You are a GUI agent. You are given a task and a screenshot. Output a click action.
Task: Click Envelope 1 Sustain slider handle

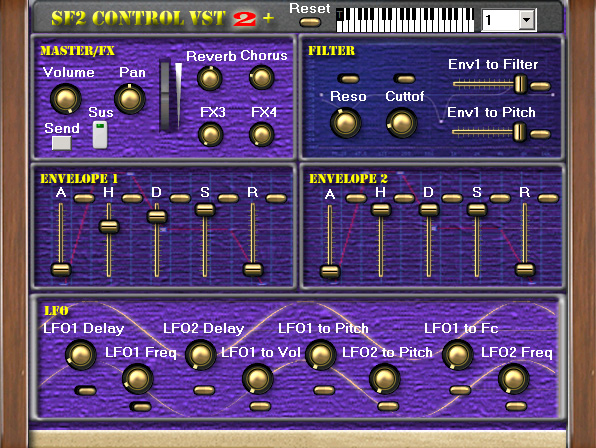pyautogui.click(x=205, y=210)
